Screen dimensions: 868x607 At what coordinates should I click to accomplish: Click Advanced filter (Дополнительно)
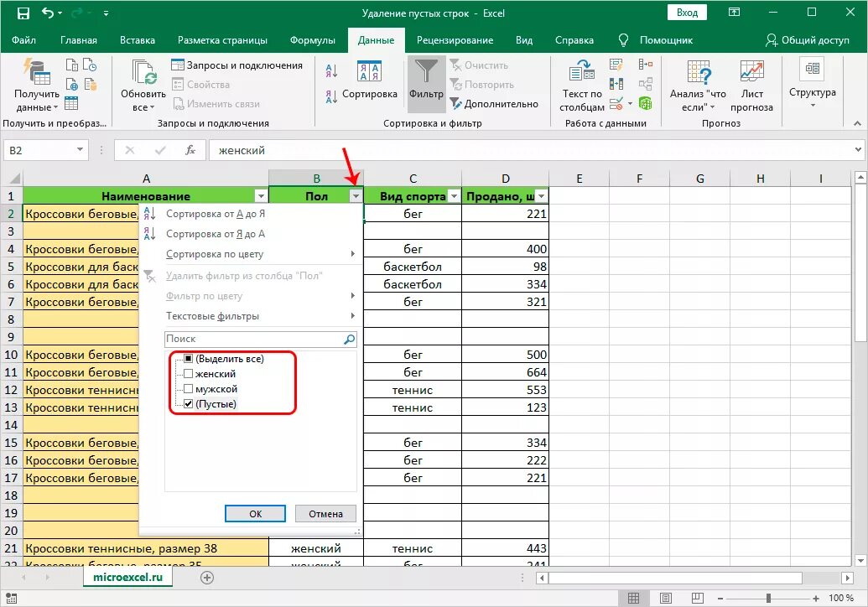tap(494, 103)
